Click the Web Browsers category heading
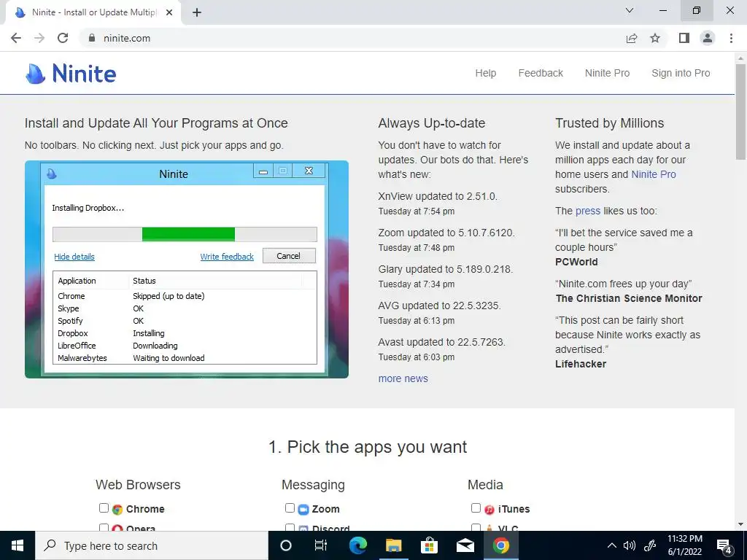Viewport: 747px width, 560px height. click(138, 485)
